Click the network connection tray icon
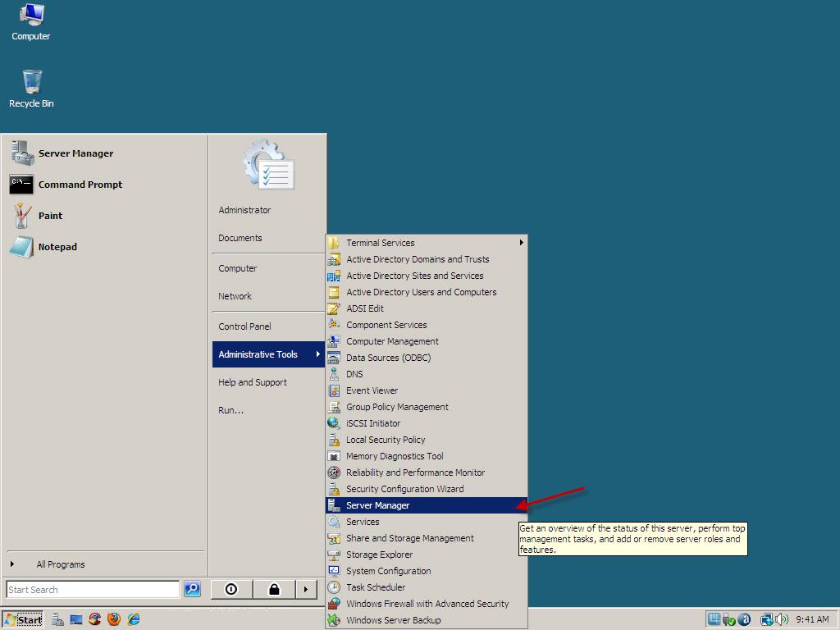The width and height of the screenshot is (840, 630). coord(767,619)
